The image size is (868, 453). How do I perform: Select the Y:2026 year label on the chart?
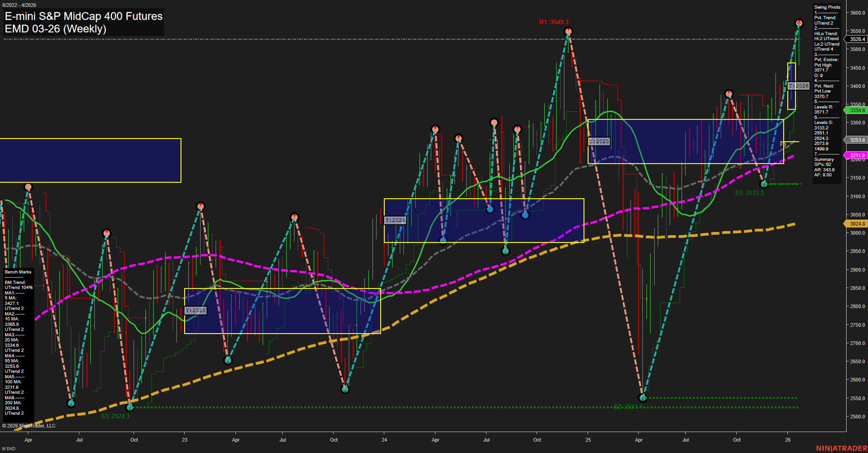click(798, 86)
